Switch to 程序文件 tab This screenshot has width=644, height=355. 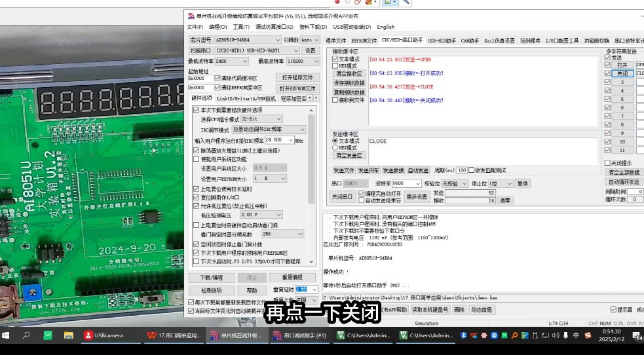point(335,41)
